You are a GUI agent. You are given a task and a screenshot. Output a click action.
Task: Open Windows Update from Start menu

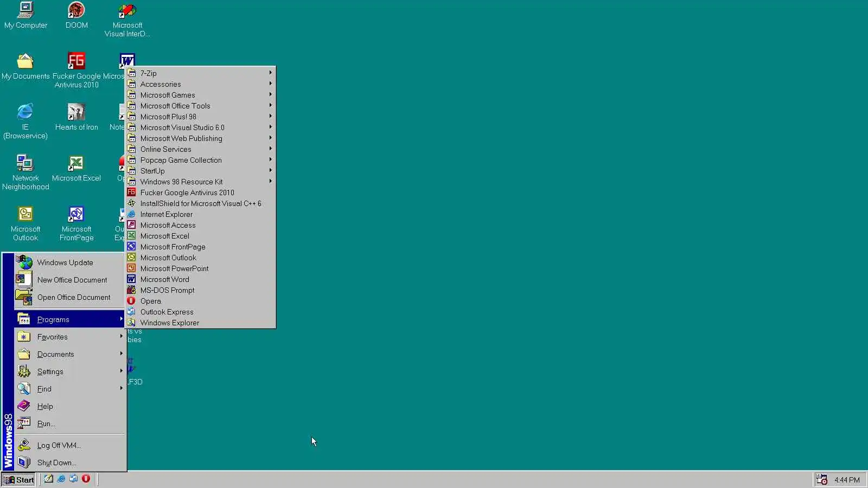point(70,262)
